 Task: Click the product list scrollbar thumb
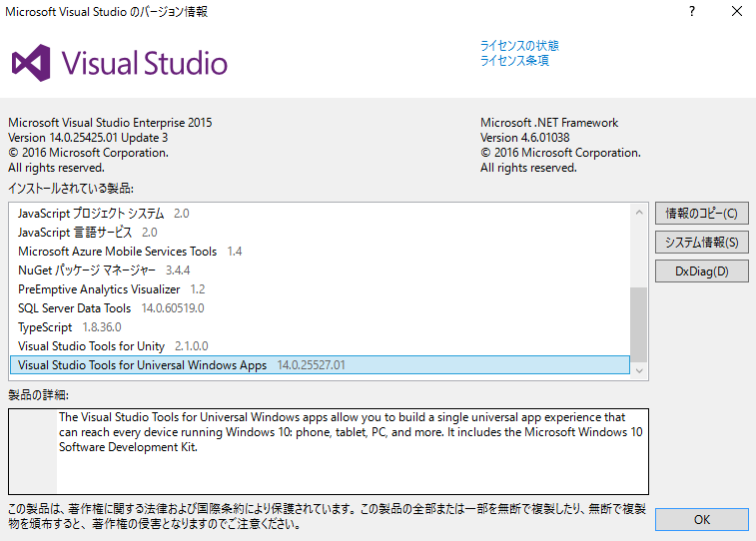[639, 324]
